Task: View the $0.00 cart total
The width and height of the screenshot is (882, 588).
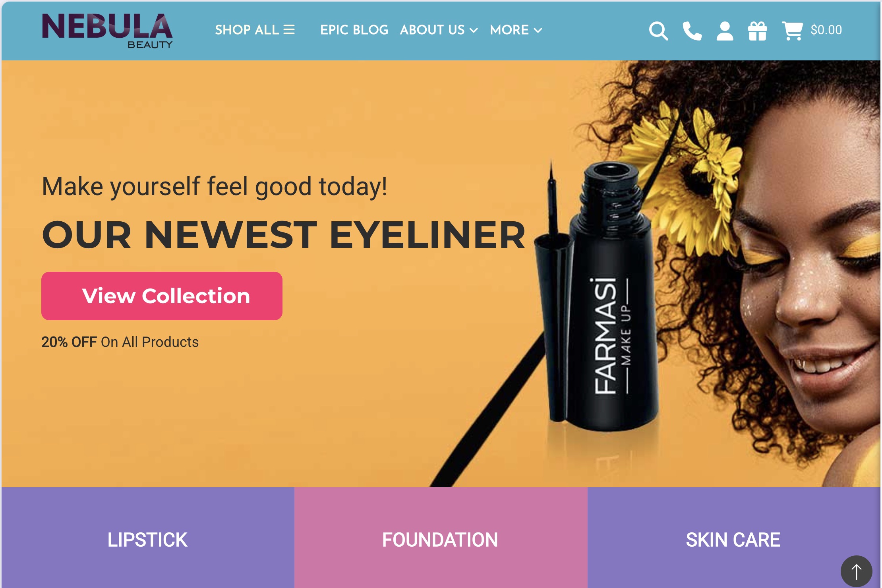Action: click(826, 30)
